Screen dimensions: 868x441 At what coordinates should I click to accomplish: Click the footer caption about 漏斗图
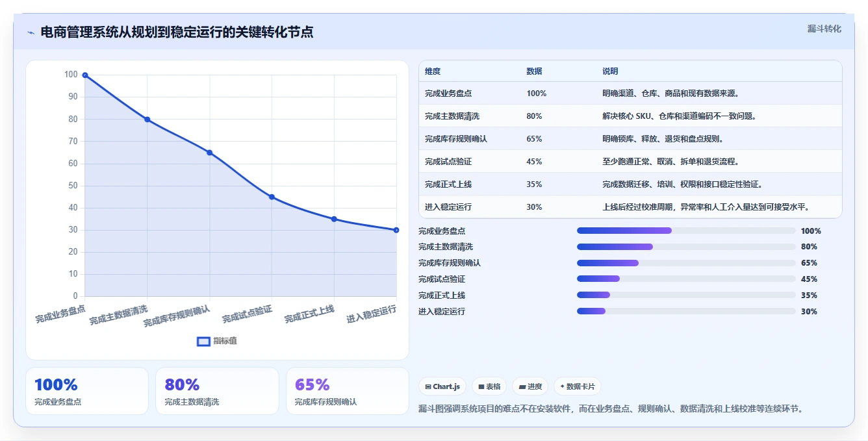coord(611,409)
